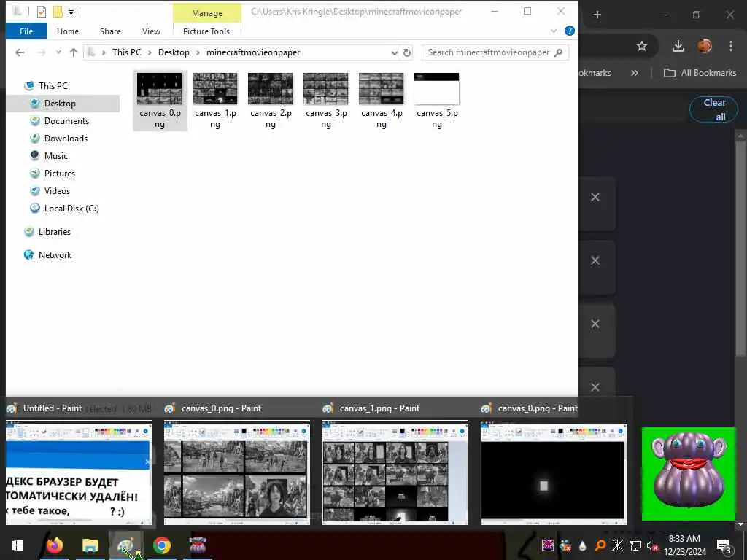The width and height of the screenshot is (747, 560).
Task: Open the File menu in Explorer
Action: point(26,31)
